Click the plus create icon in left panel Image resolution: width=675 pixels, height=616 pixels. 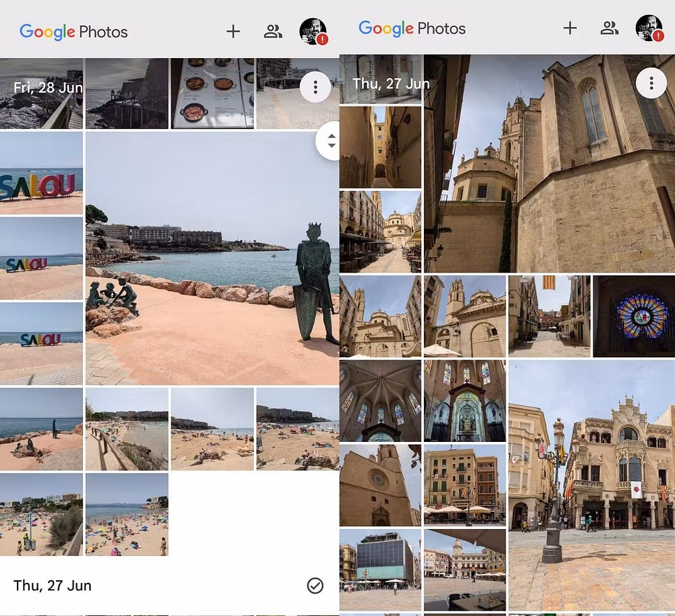[233, 31]
